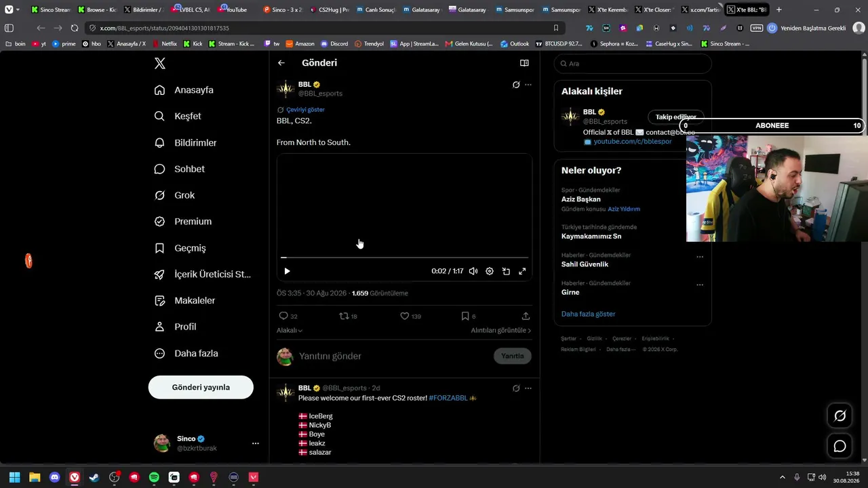Open Spotify from the taskbar
The image size is (868, 488).
point(154,477)
